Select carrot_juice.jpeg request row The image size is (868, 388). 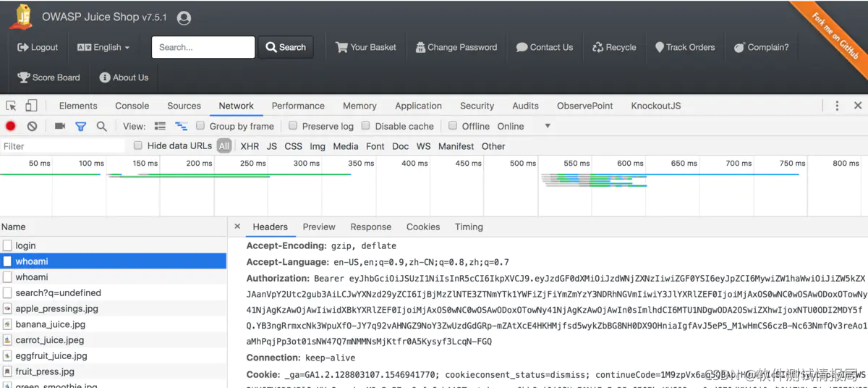[x=114, y=340]
